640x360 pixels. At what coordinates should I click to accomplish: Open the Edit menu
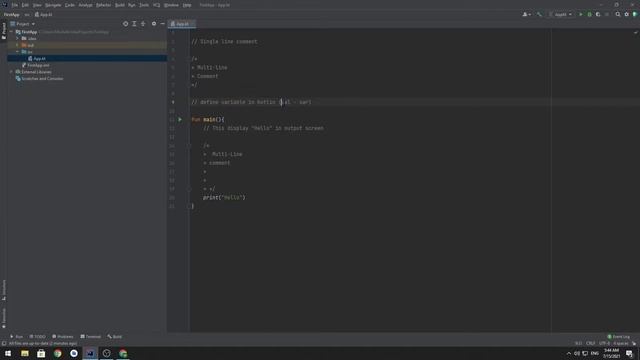25,5
